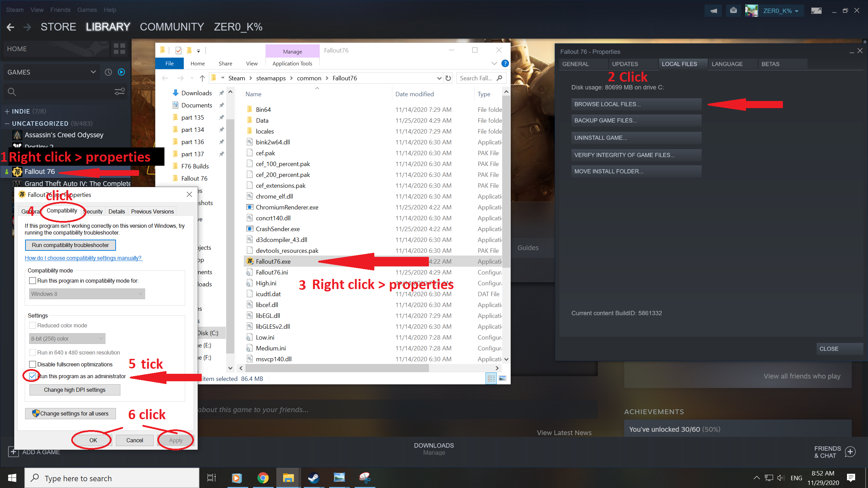Click Explorer horizontal scrollbar

[x=337, y=368]
